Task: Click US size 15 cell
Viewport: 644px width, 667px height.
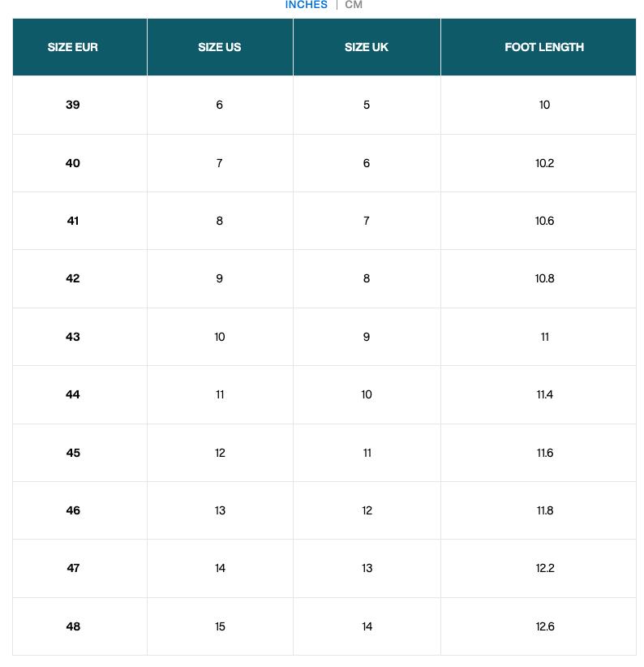Action: point(220,626)
